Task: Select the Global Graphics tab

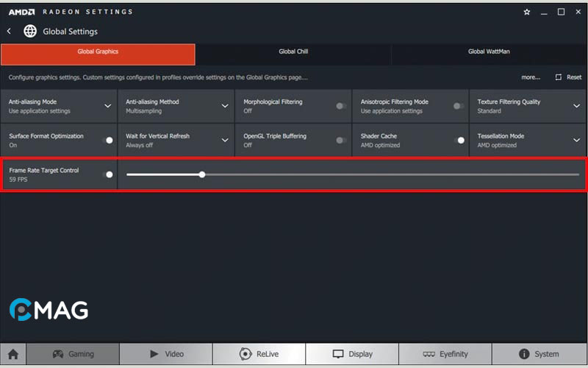Action: pos(98,54)
